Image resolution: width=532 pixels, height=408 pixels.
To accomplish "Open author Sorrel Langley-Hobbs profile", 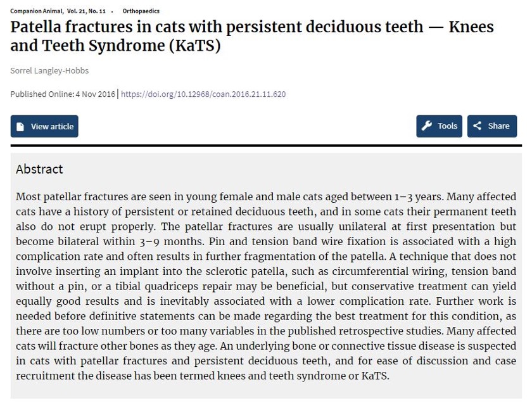I will (49, 70).
